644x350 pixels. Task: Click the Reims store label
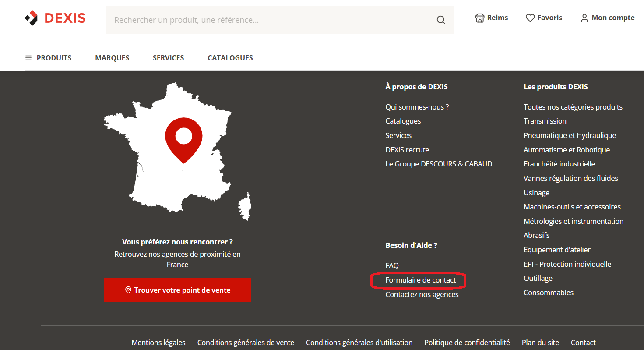pyautogui.click(x=498, y=18)
